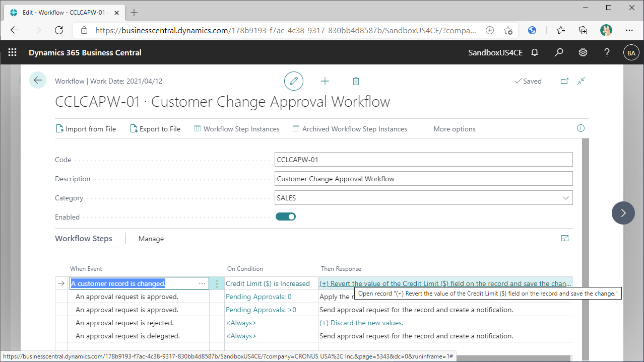Click Export to File action
Image resolution: width=644 pixels, height=362 pixels.
pos(155,129)
